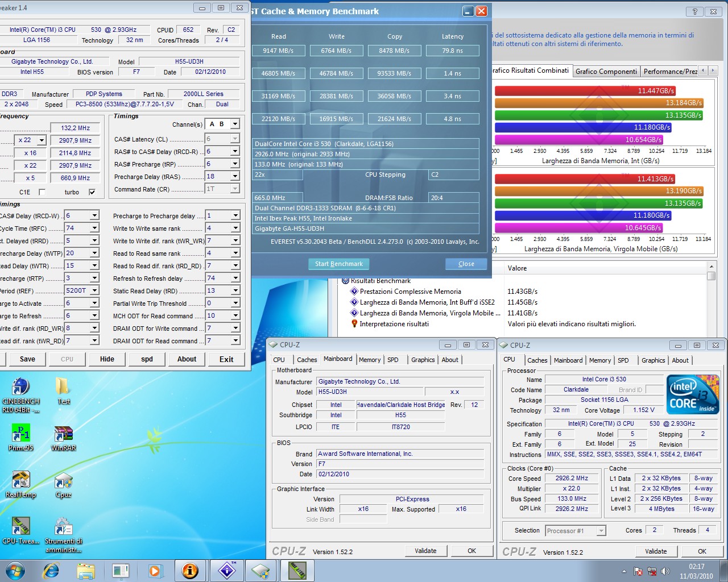Open Precharge to Precharge delay dropdown
The height and width of the screenshot is (582, 728).
235,215
